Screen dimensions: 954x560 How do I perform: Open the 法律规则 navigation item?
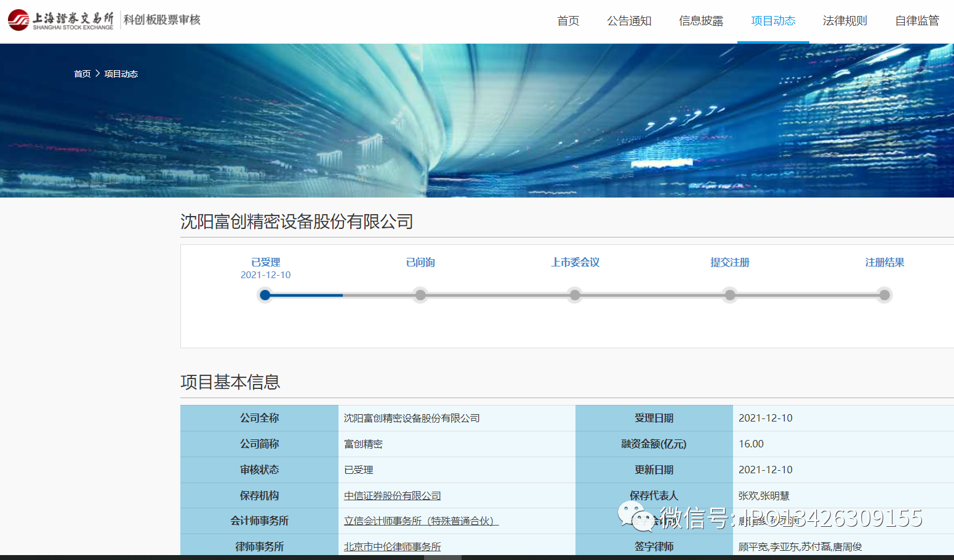(845, 21)
